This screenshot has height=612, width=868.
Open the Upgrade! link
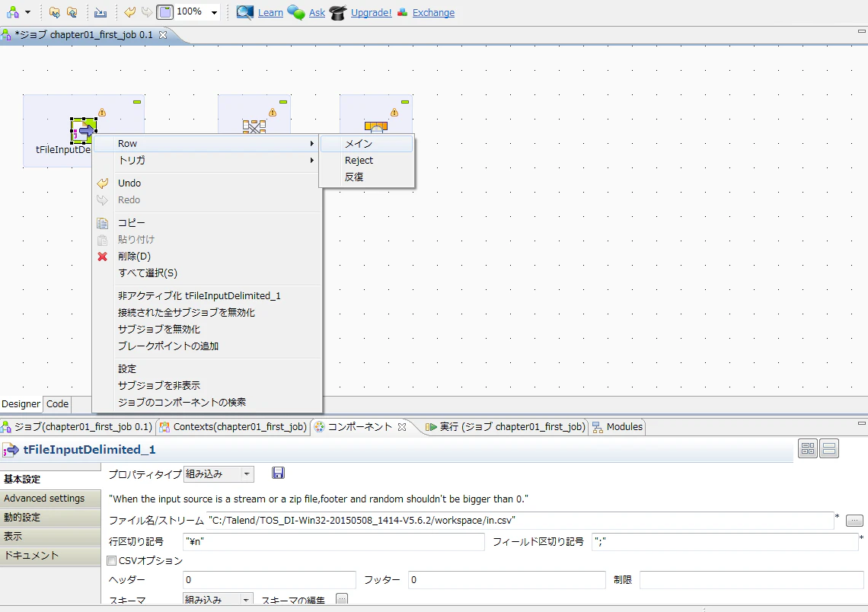372,12
